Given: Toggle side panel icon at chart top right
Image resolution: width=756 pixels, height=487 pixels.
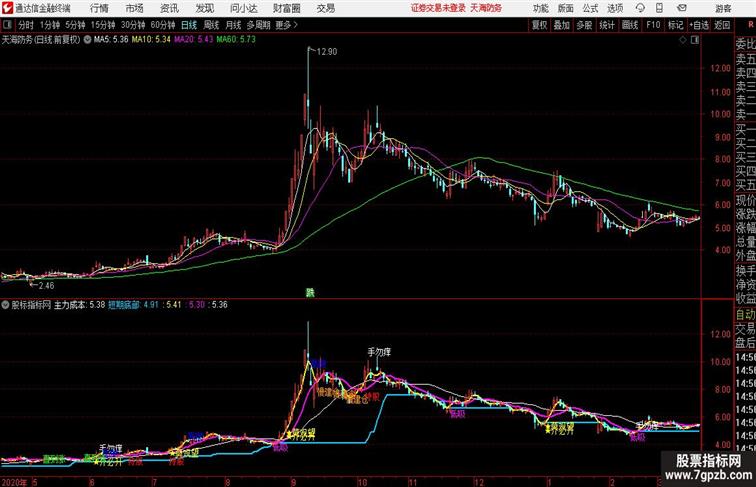Looking at the screenshot, I should (695, 40).
